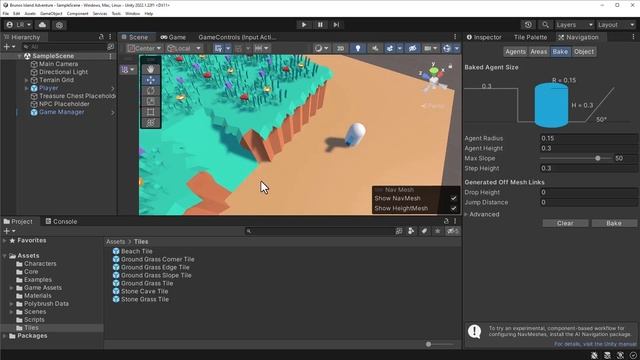Image resolution: width=640 pixels, height=360 pixels.
Task: Select the Rect tool in Scene toolbar
Action: point(151,112)
